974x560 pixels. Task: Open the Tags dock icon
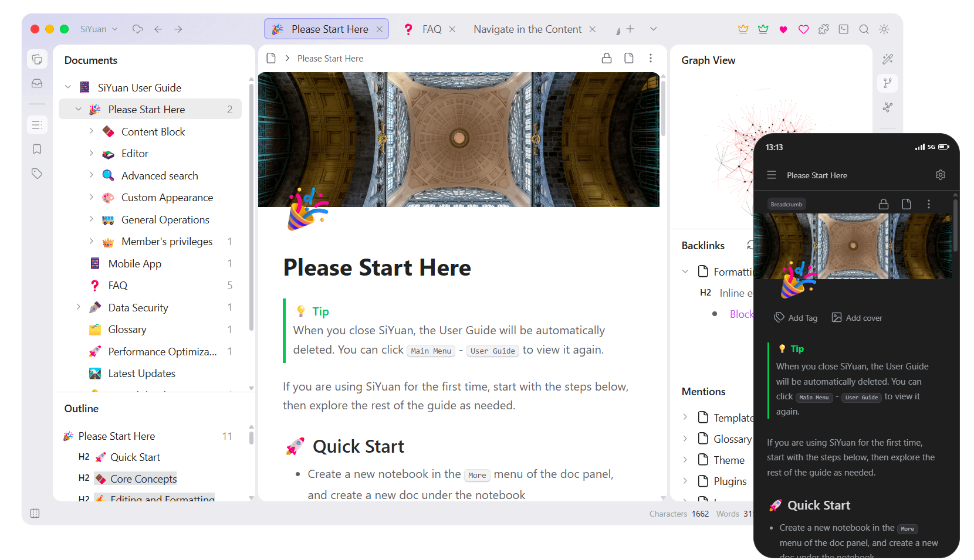[37, 174]
